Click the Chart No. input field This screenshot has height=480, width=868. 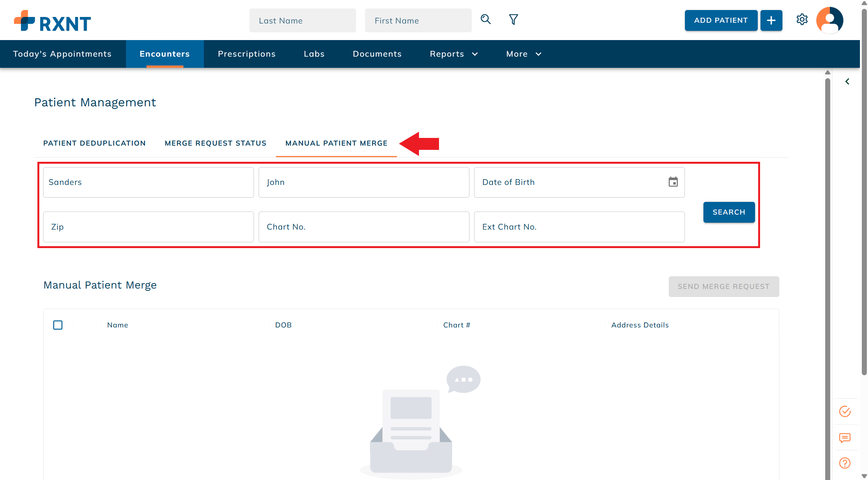[x=363, y=227]
